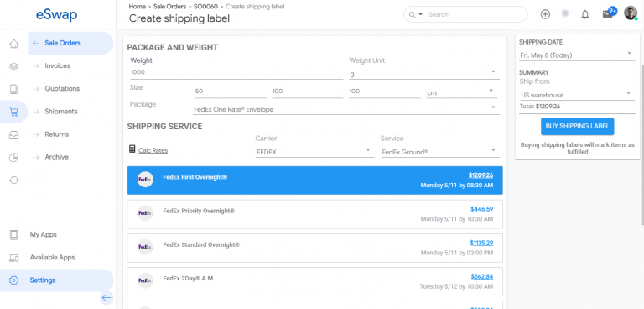Open My Apps menu item
644x309 pixels.
(x=43, y=234)
